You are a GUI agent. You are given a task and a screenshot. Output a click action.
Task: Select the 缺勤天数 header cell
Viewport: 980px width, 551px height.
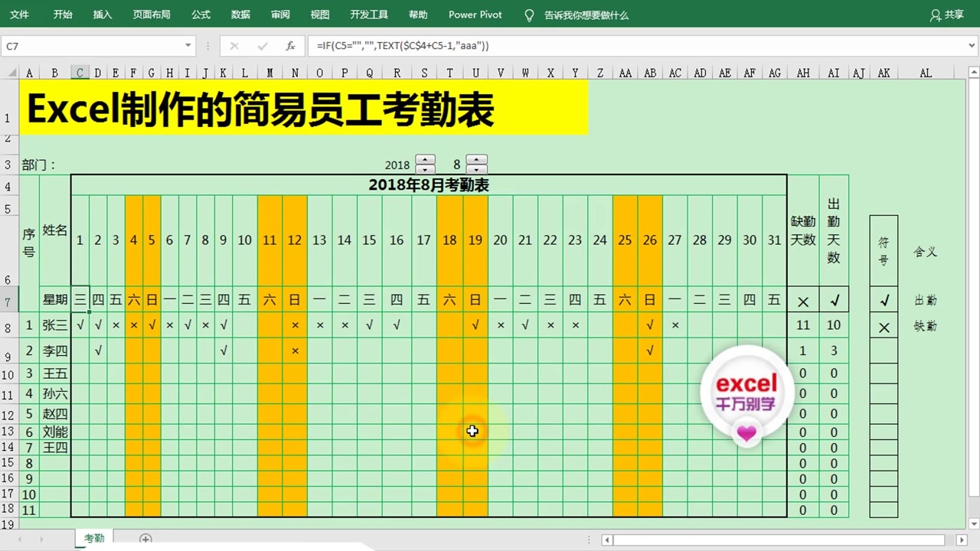point(803,231)
